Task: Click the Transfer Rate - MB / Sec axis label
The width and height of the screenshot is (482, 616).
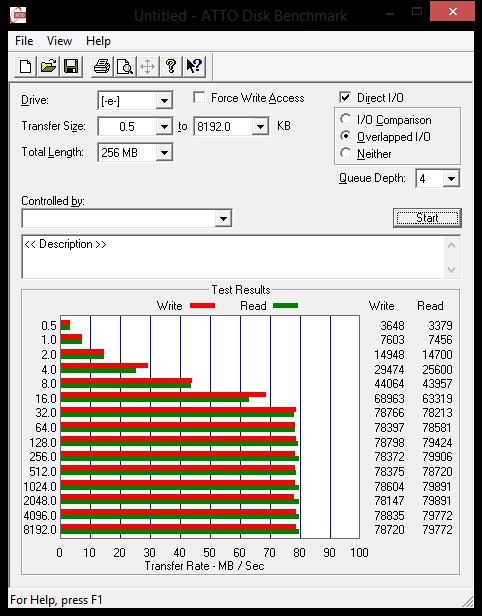Action: 204,566
